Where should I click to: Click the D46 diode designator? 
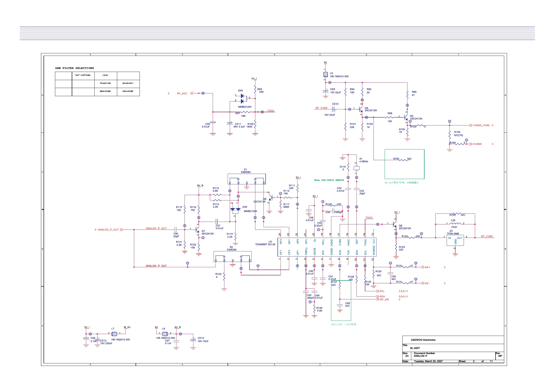point(245,207)
